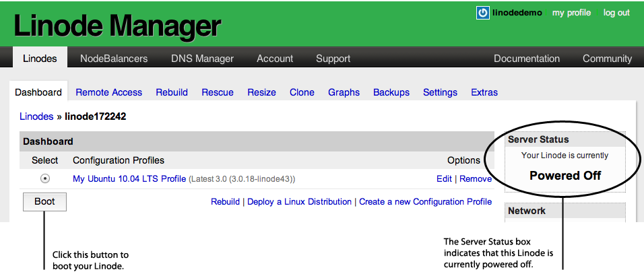Open My Ubuntu 10.04 LTS Profile link
The width and height of the screenshot is (644, 274).
[x=129, y=179]
